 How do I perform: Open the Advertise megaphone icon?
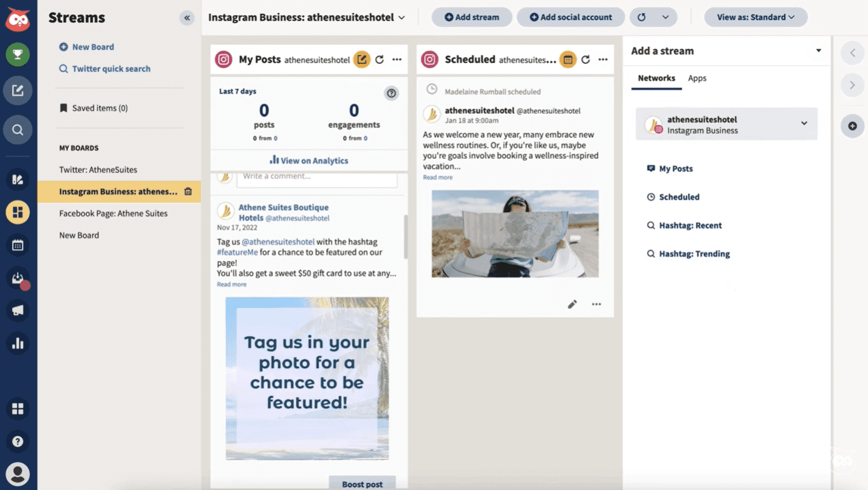tap(18, 310)
